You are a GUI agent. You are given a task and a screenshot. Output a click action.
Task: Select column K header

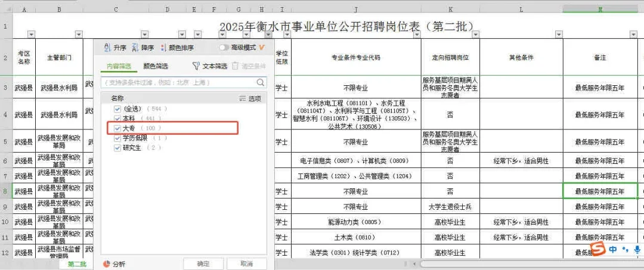(x=450, y=9)
